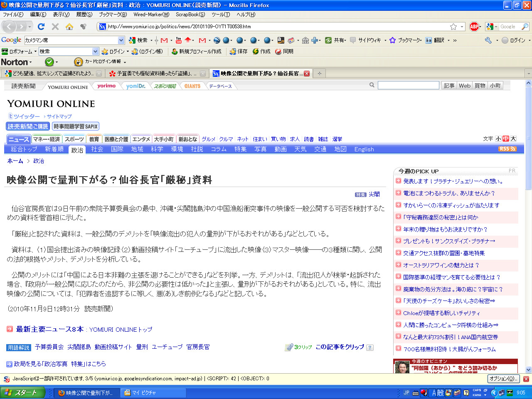
Task: Click the Google toolbar search field
Action: (71, 40)
